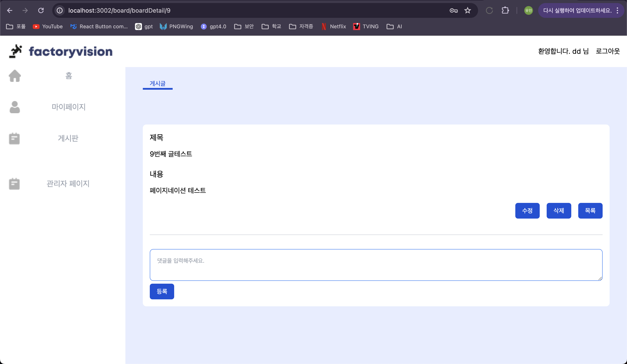Expand the 자격증 bookmark folder
Image resolution: width=627 pixels, height=364 pixels.
tap(301, 26)
